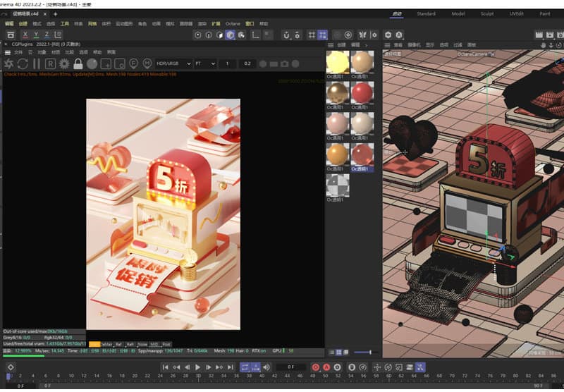The image size is (564, 392).
Task: Add a new document tab with plus
Action: click(x=56, y=14)
